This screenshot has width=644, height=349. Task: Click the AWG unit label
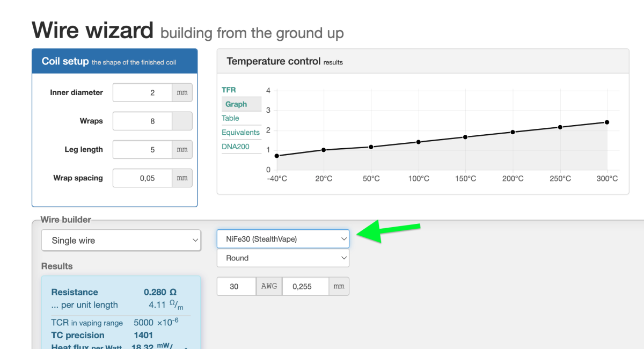(x=269, y=286)
